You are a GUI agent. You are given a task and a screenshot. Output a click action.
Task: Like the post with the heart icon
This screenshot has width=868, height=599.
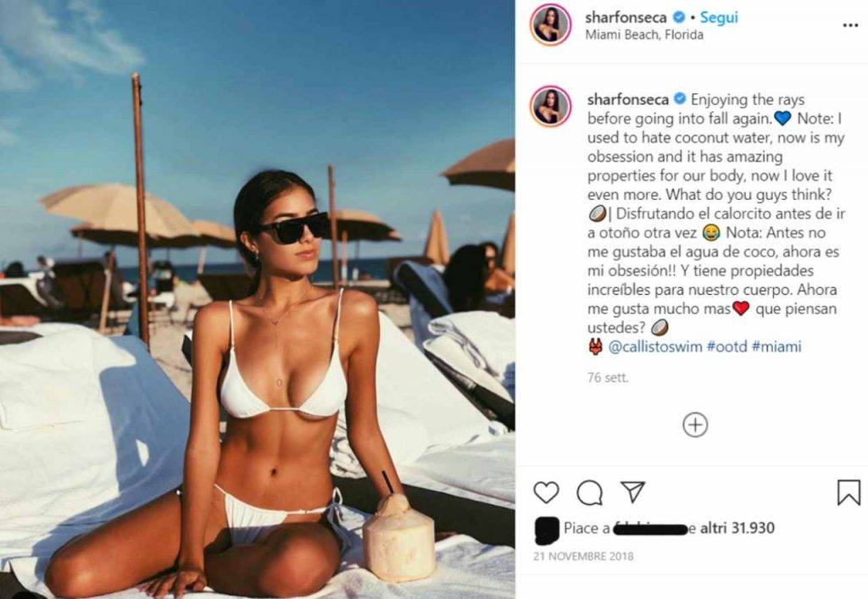(546, 491)
